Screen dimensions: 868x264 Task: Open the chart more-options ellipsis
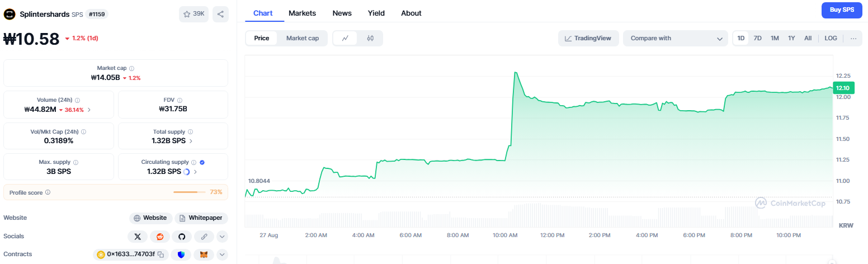853,38
